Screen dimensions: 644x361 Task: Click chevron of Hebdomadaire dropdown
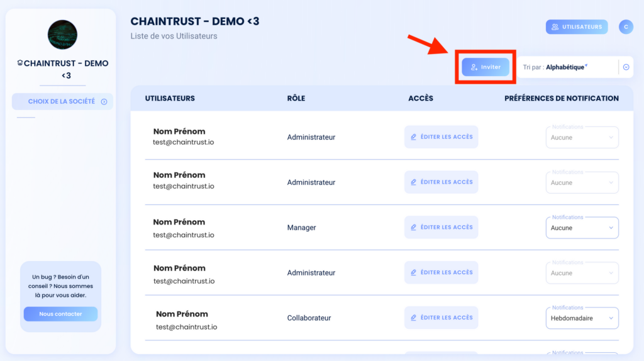[611, 318]
